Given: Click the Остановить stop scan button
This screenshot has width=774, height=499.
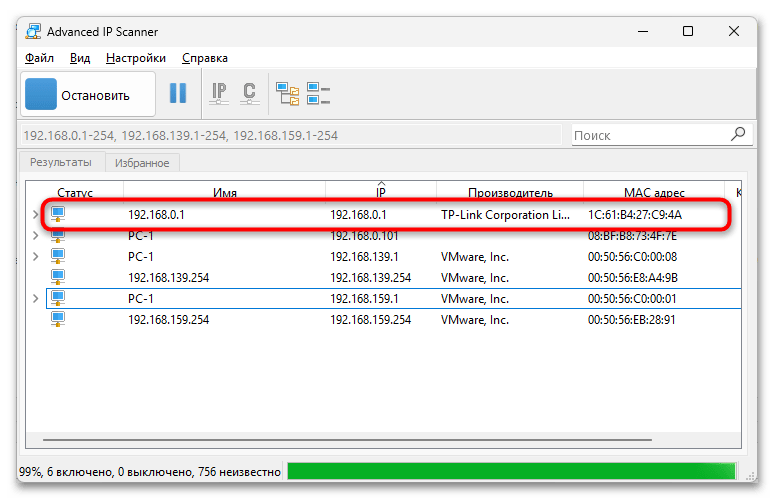Looking at the screenshot, I should pyautogui.click(x=88, y=94).
